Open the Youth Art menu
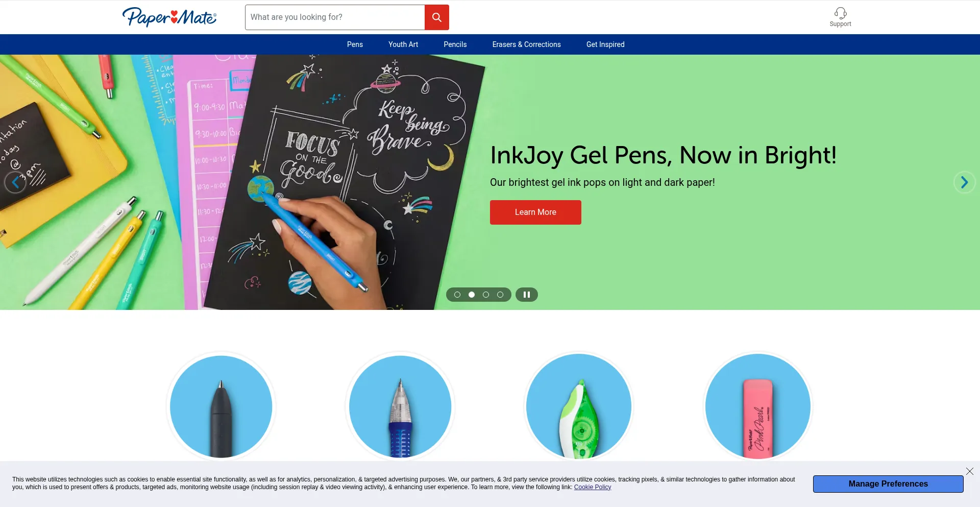Screen dimensions: 980x507 [x=403, y=44]
